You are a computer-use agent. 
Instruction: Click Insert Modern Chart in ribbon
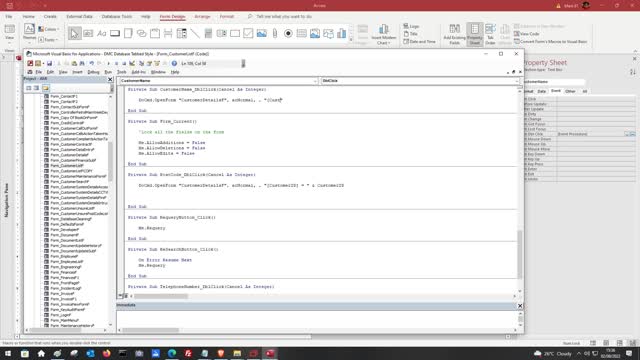click(384, 34)
